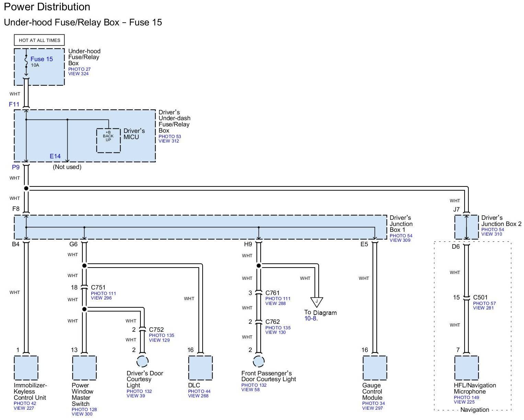Open PHOTO 53 of the under-dash fuse box
This screenshot has height=420, width=524.
click(170, 136)
